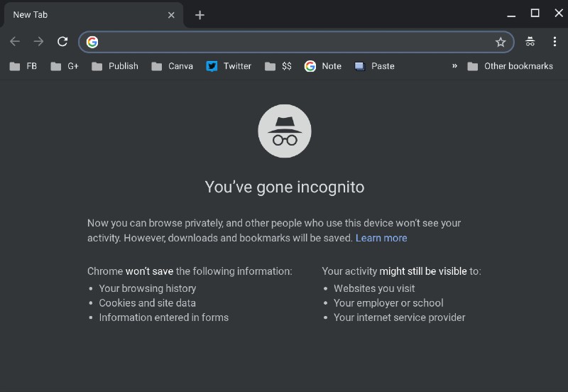The width and height of the screenshot is (568, 392).
Task: Click inside the address bar
Action: (x=296, y=42)
